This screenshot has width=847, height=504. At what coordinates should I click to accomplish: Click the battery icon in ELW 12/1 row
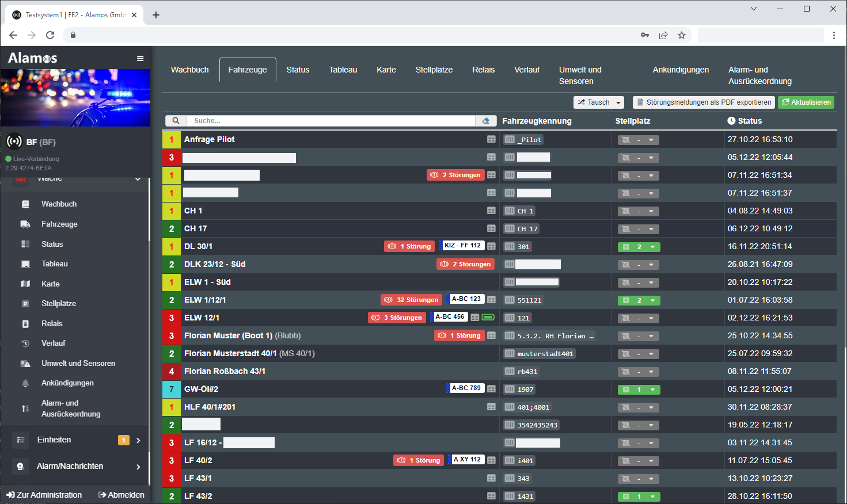tap(488, 318)
